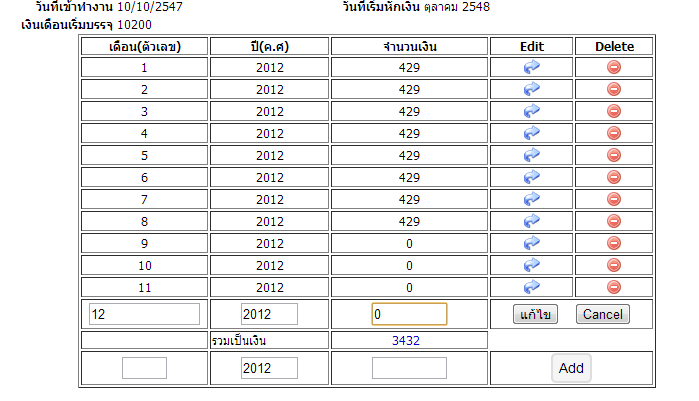The height and width of the screenshot is (401, 699).
Task: Click the edit arrow for month 5
Action: (x=531, y=155)
